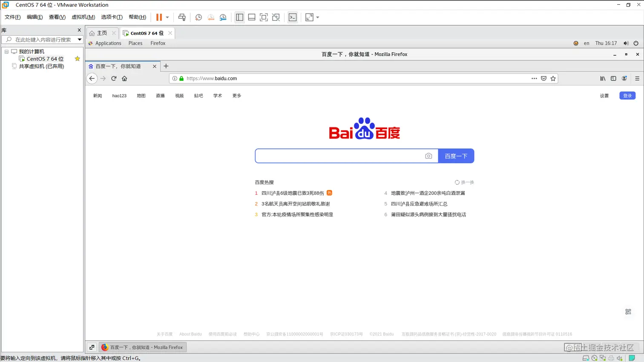Image resolution: width=644 pixels, height=362 pixels.
Task: Click the GNOME volume speaker icon
Action: click(626, 43)
